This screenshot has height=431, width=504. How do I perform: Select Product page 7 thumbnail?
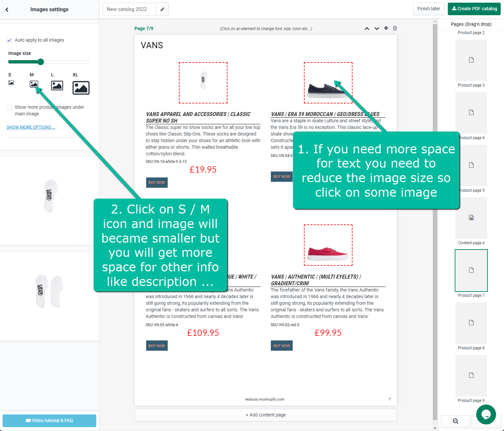[x=471, y=270]
